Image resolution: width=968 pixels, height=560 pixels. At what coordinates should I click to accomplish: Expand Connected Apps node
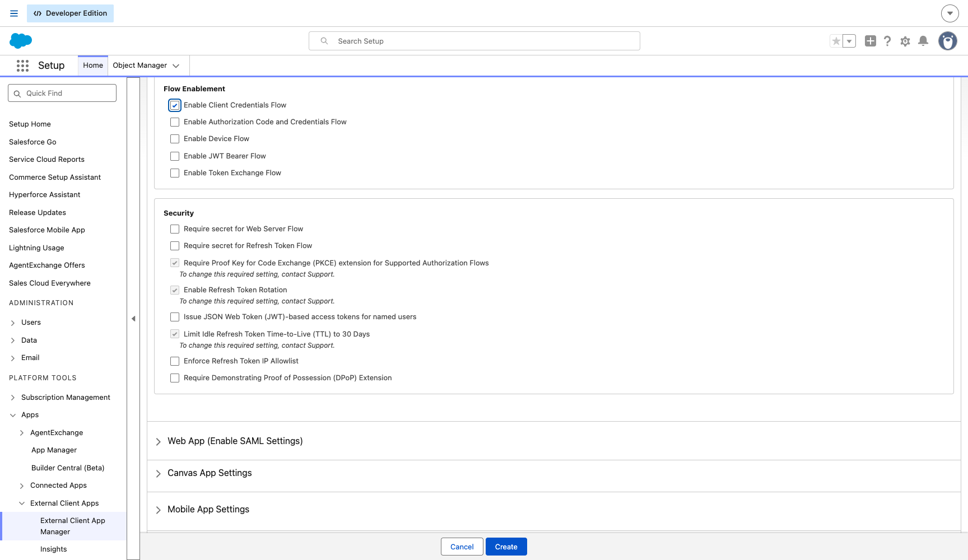(22, 486)
